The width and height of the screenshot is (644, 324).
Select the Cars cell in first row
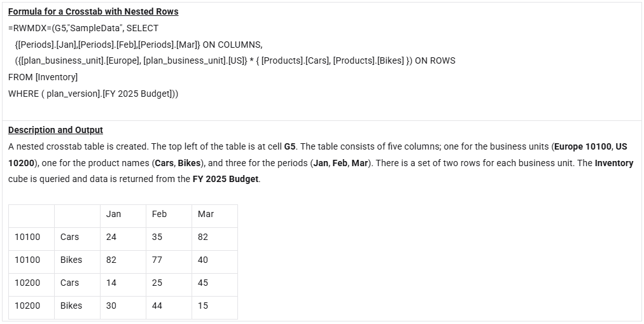pyautogui.click(x=69, y=237)
